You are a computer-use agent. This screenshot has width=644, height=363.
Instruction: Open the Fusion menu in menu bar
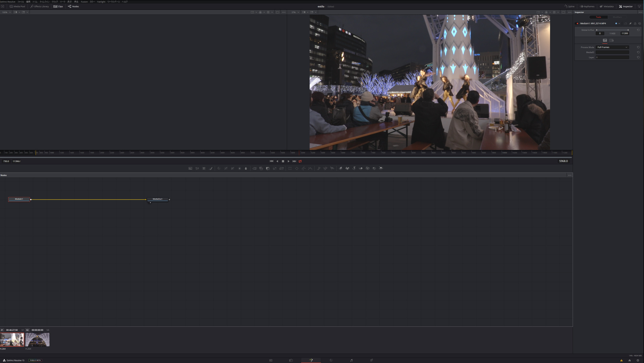[x=84, y=2]
